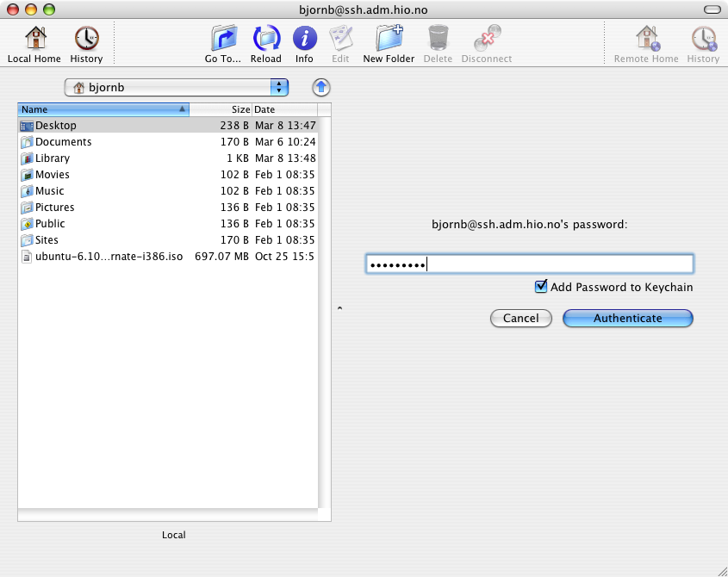Select the Pictures folder icon
The height and width of the screenshot is (577, 728).
click(x=27, y=208)
